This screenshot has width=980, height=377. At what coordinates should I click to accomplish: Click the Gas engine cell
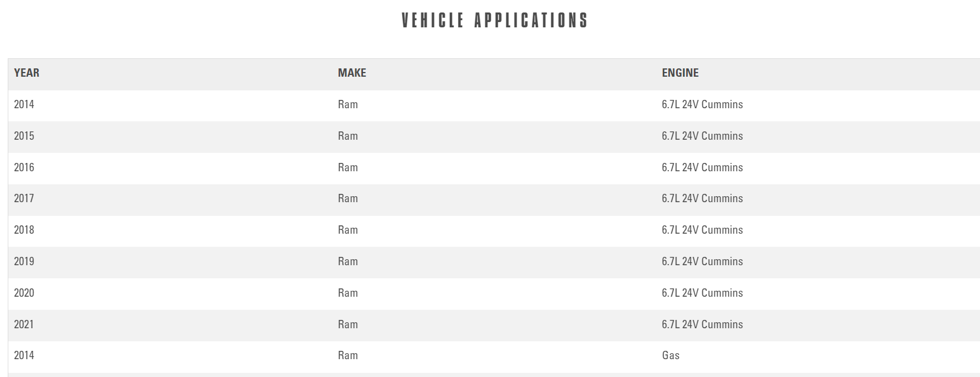(x=671, y=356)
